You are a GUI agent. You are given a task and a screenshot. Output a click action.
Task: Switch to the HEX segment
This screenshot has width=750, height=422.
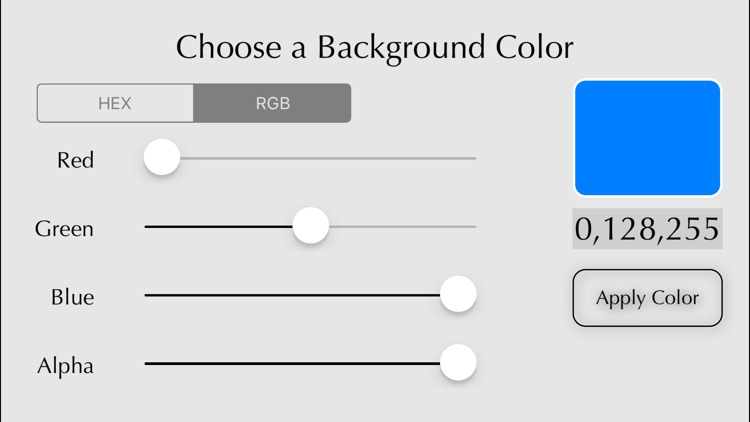115,103
